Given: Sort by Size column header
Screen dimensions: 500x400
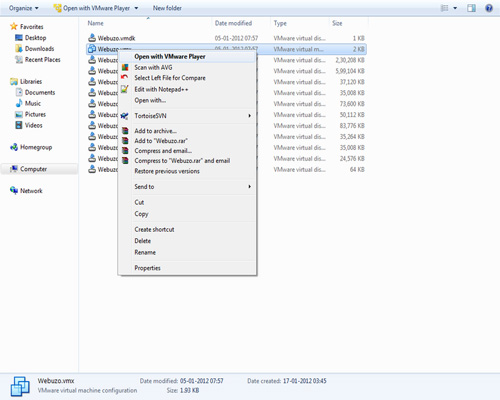Looking at the screenshot, I should coord(337,23).
